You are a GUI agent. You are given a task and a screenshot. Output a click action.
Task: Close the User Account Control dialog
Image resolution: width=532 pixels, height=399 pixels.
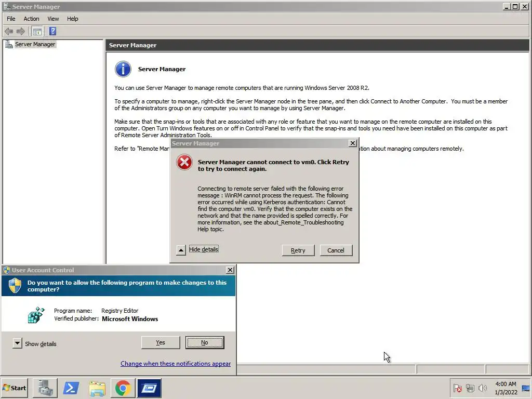tap(230, 270)
